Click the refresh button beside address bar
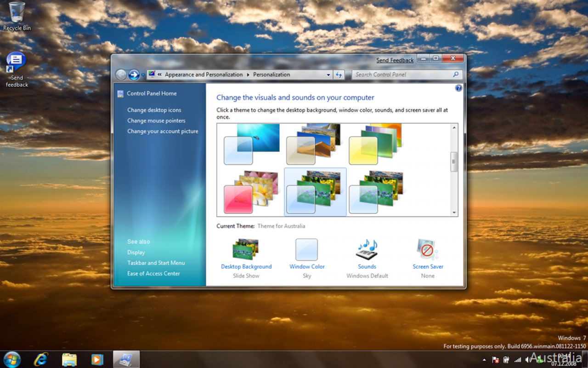This screenshot has width=588, height=368. click(x=339, y=75)
